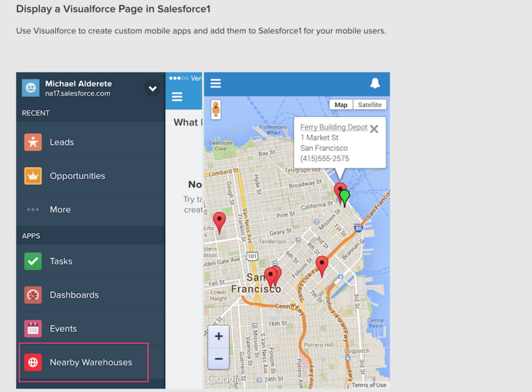Open the Leads star-person icon
532x392 pixels.
[33, 142]
